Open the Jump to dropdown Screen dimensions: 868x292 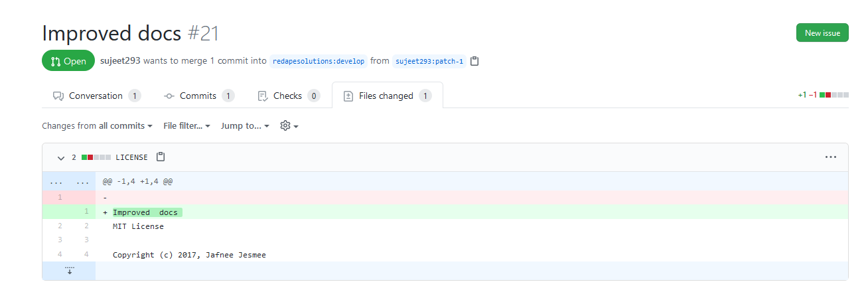click(x=245, y=125)
